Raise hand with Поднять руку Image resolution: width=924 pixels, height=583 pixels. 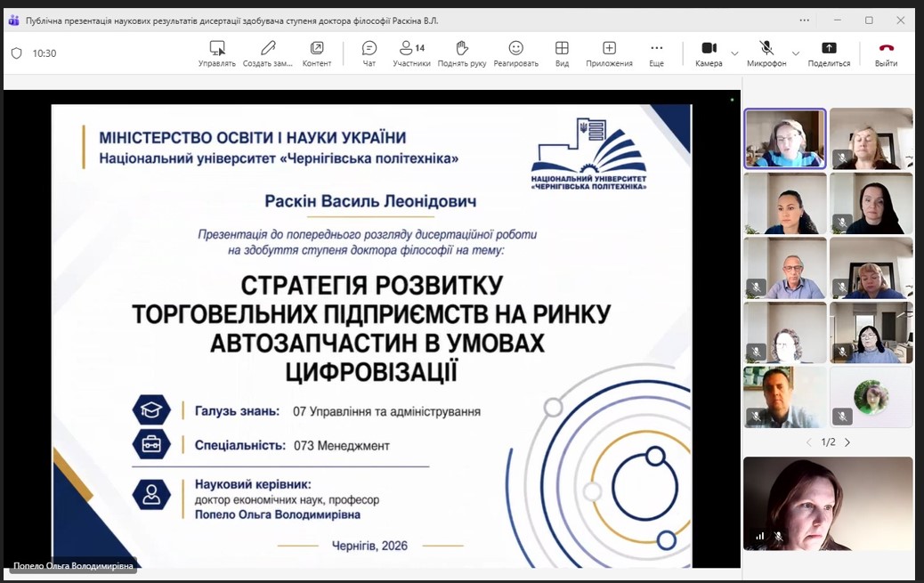tap(461, 53)
